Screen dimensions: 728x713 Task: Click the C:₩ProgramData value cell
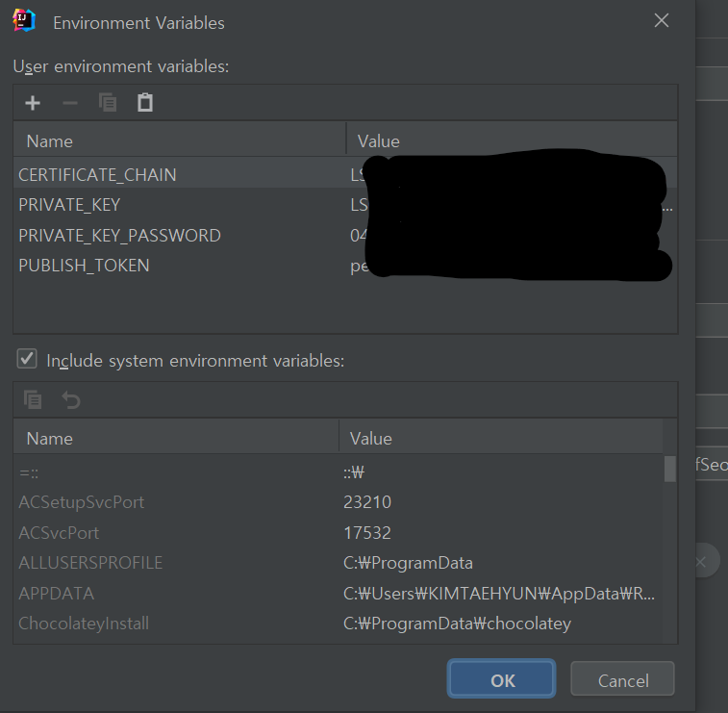(x=408, y=563)
